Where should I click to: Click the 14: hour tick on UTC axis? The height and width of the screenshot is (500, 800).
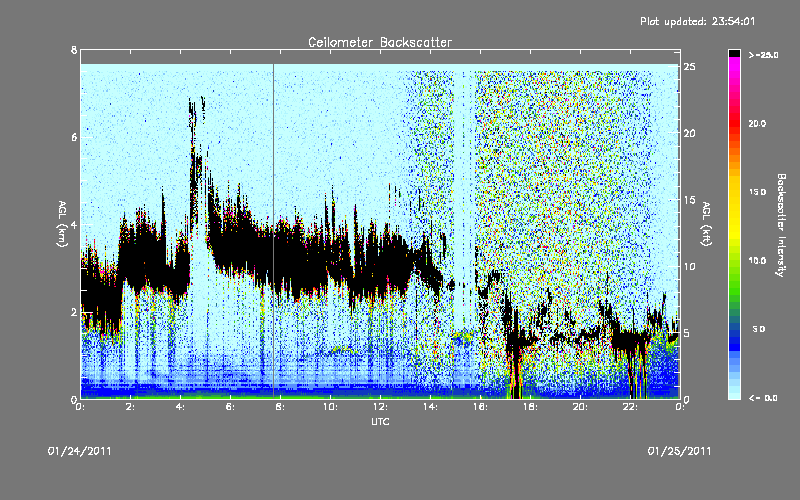[431, 407]
